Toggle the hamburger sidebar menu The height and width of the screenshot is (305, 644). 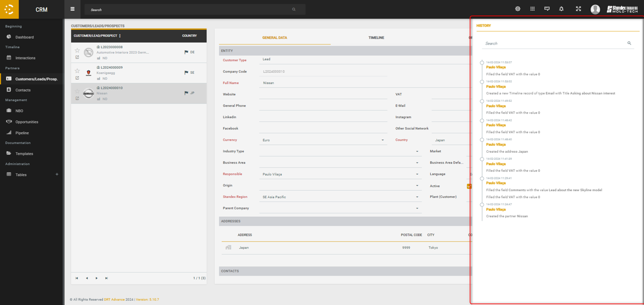pos(72,9)
